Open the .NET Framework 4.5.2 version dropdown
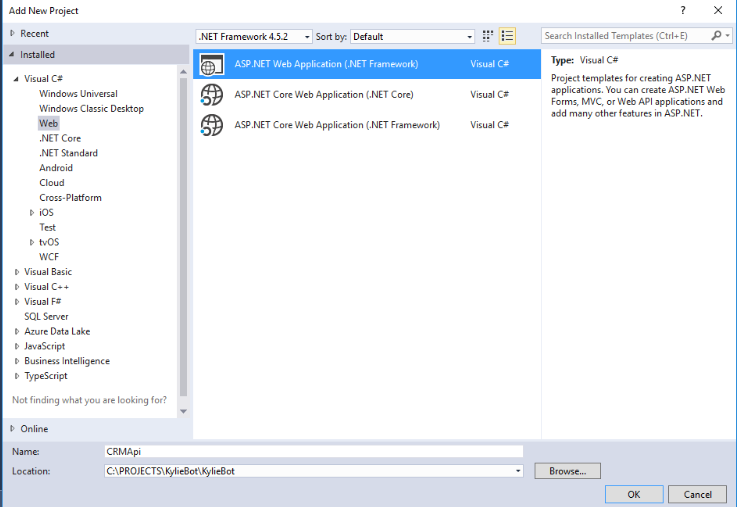This screenshot has width=737, height=507. click(307, 37)
